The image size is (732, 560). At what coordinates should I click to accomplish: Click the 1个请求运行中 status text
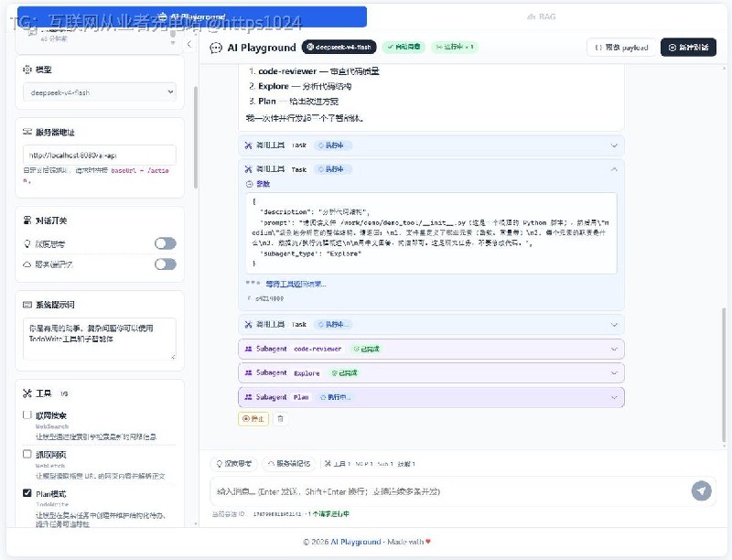click(x=330, y=514)
